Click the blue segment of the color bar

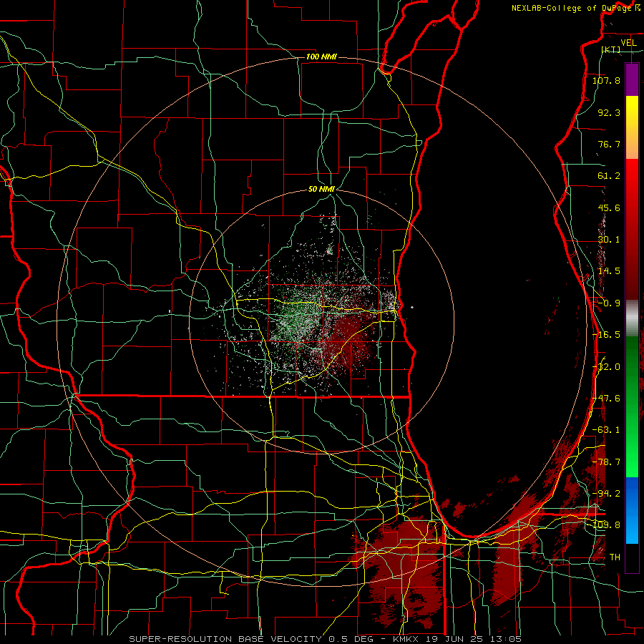pos(632,510)
